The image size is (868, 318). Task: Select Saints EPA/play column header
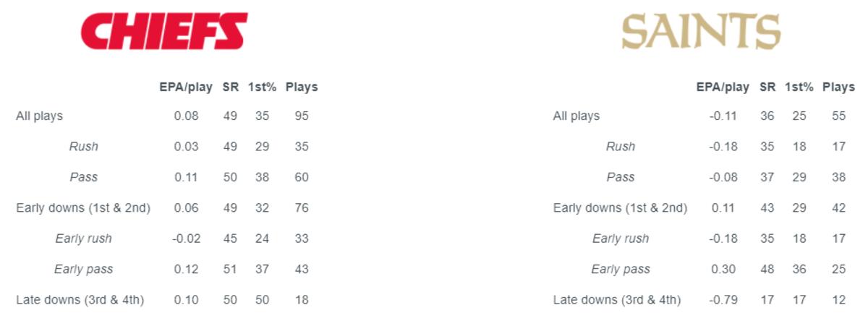(x=723, y=87)
